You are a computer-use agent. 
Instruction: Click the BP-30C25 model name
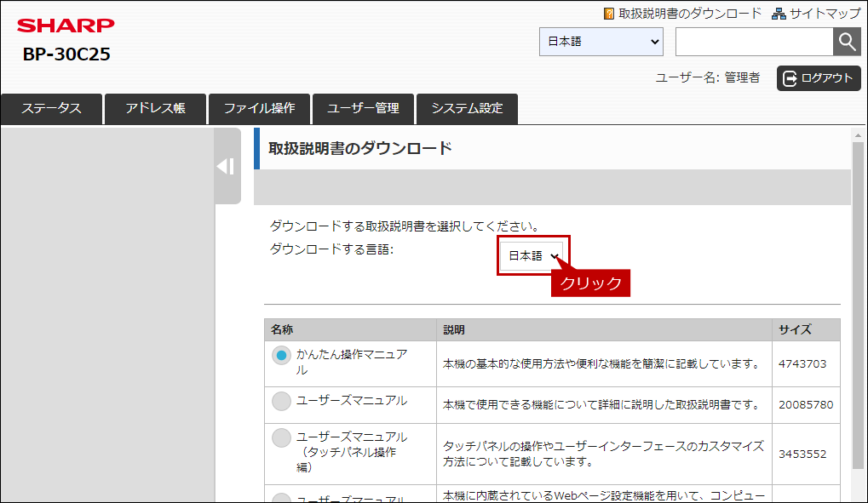(x=66, y=54)
